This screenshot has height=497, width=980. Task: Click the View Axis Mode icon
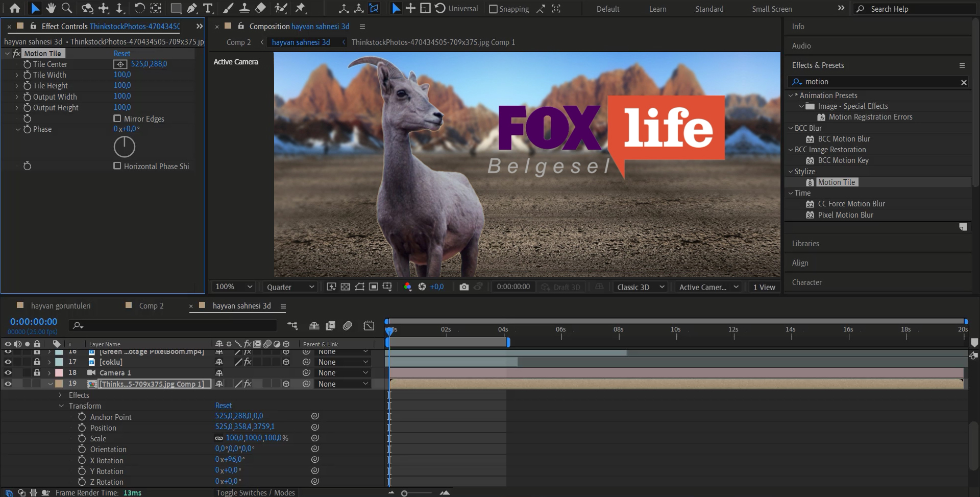click(x=374, y=9)
